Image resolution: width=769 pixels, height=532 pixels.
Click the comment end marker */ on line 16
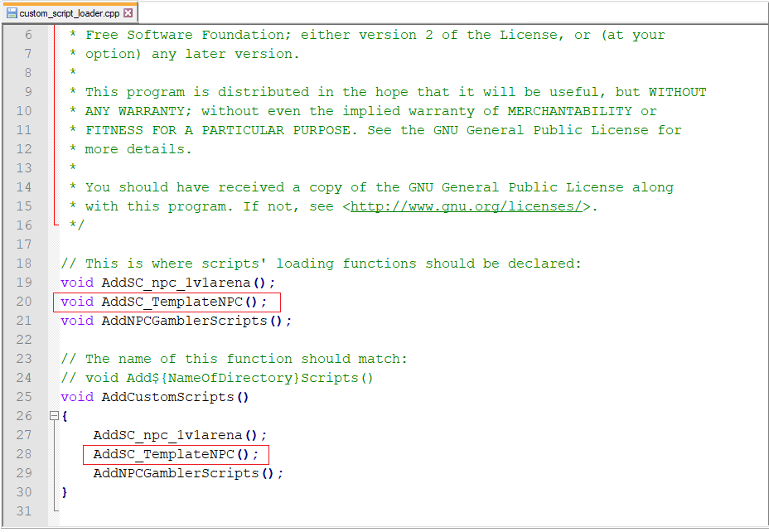77,225
